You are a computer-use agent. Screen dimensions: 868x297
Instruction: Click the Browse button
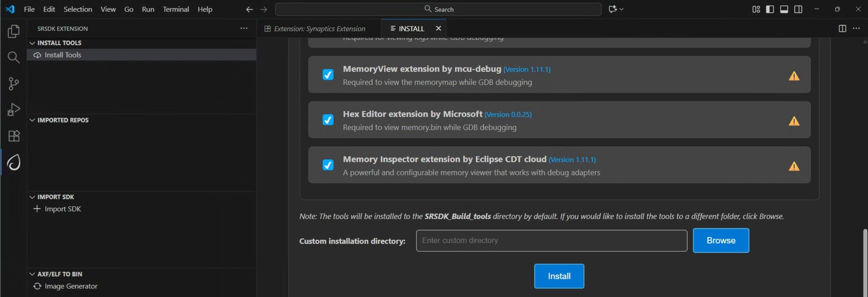click(x=721, y=241)
